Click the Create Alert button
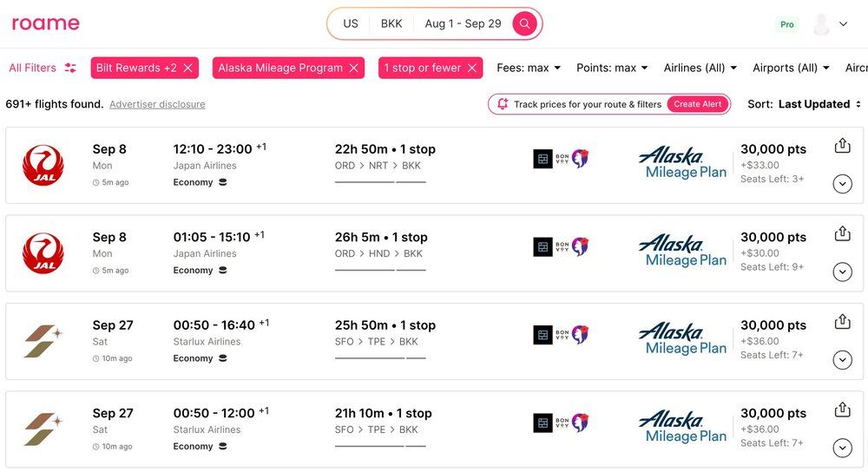This screenshot has width=868, height=472. tap(698, 104)
